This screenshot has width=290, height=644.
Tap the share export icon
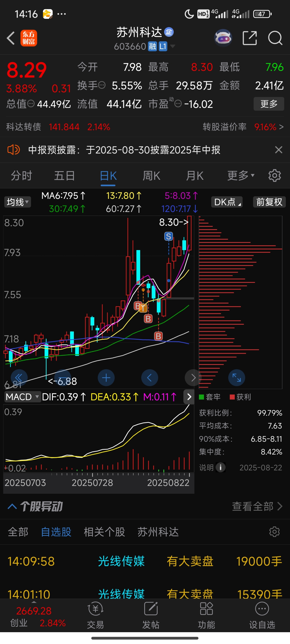click(250, 38)
